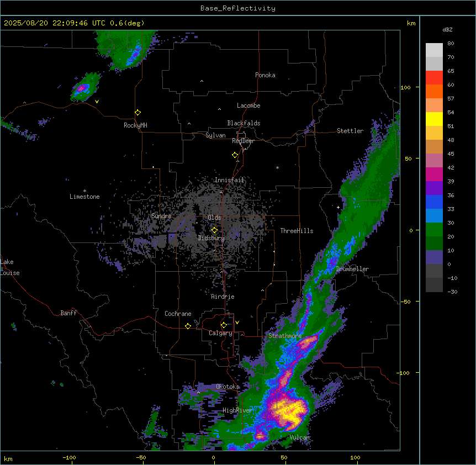Select the Strathmore city label
The image size is (476, 465).
(285, 336)
